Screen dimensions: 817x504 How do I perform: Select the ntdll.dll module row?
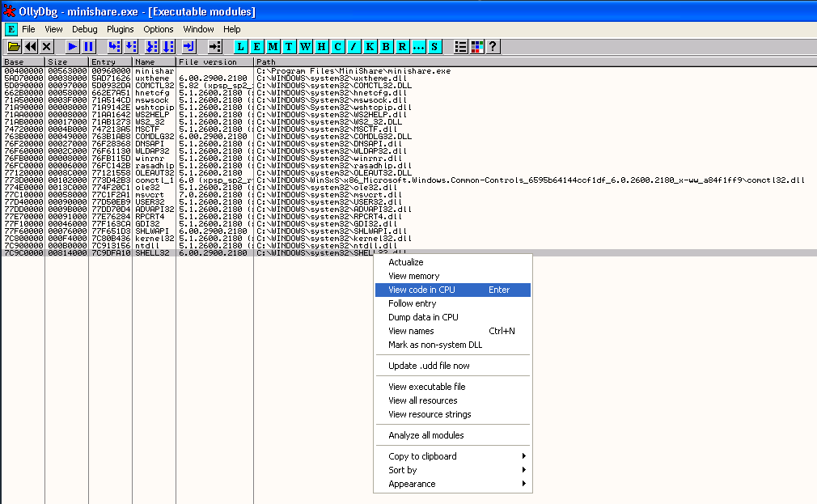pos(409,245)
